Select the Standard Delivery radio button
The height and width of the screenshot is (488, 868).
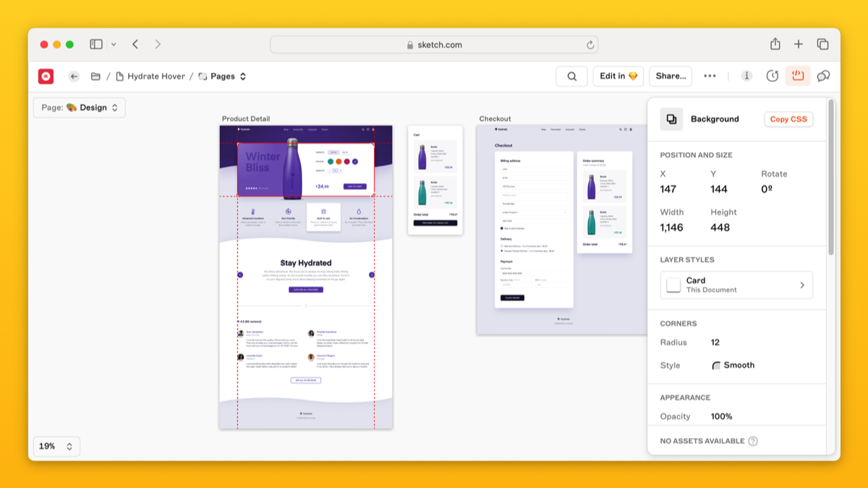click(502, 246)
